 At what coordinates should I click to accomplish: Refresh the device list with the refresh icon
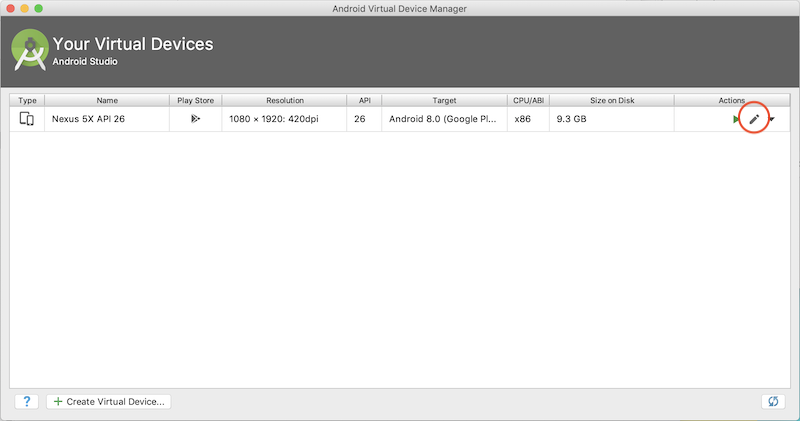773,402
